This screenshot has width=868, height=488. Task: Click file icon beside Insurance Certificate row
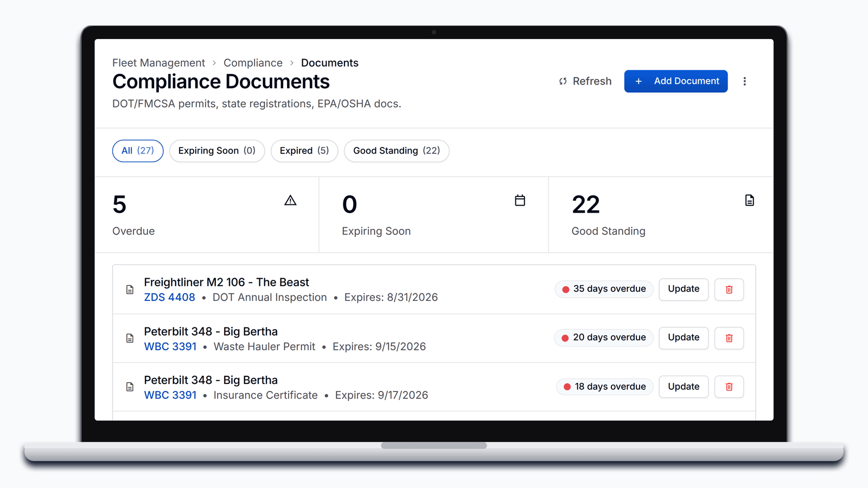point(130,387)
